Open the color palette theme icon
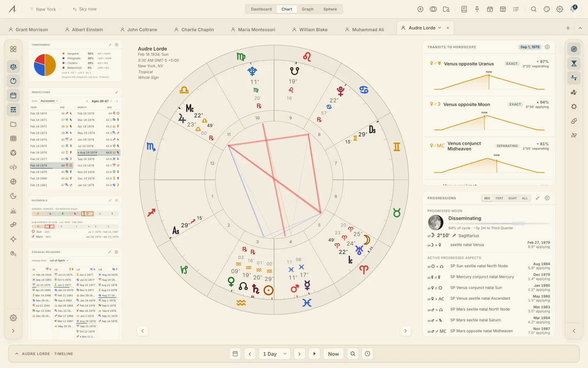The image size is (588, 368). click(547, 9)
